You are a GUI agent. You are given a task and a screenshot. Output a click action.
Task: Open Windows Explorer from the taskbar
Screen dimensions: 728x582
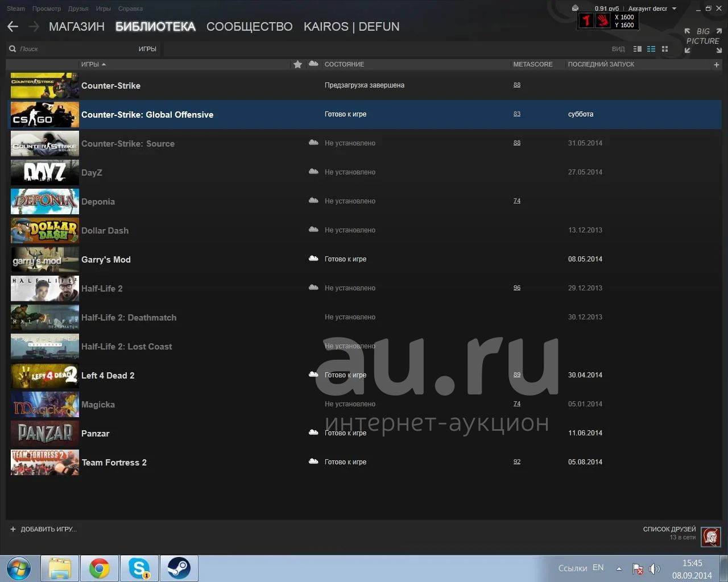60,568
